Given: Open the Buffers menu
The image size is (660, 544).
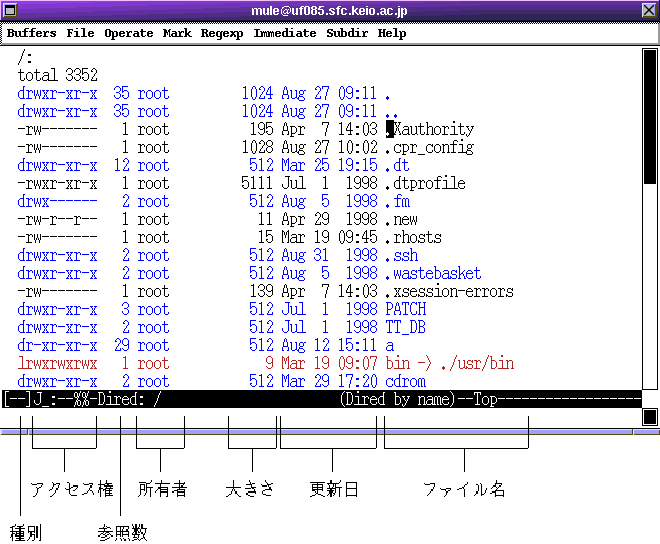Looking at the screenshot, I should coord(32,33).
